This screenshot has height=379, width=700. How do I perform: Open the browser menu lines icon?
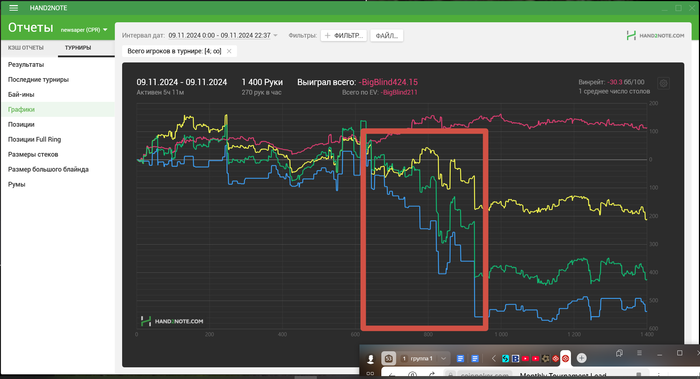point(639,353)
